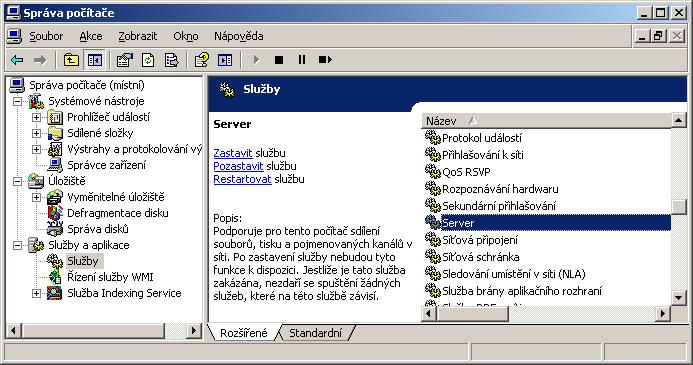
Task: Select Defragmentace disku in tree
Action: pos(118,213)
